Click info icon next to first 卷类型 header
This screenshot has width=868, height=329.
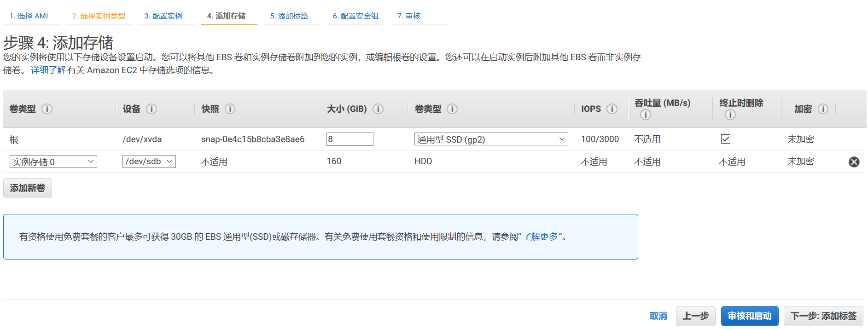(47, 109)
